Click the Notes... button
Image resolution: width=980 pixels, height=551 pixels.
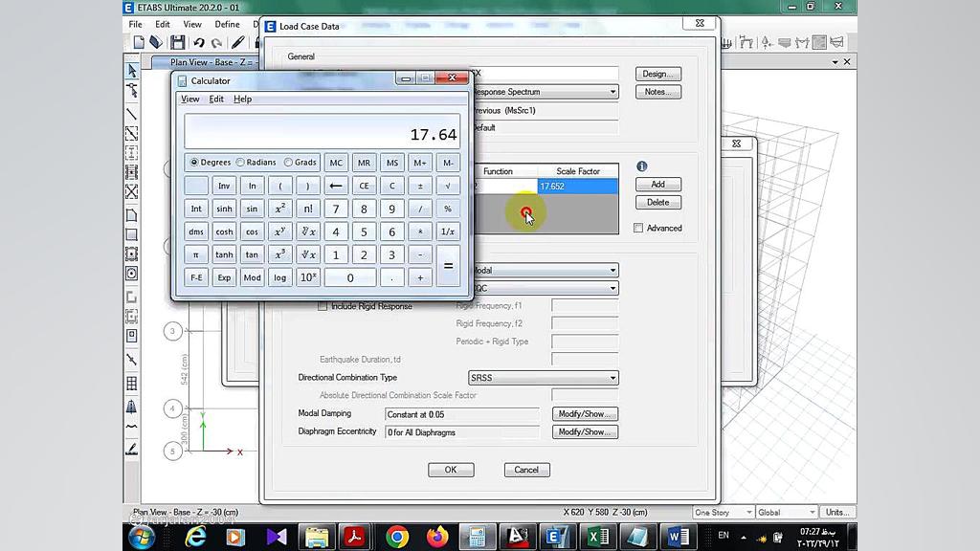tap(658, 92)
